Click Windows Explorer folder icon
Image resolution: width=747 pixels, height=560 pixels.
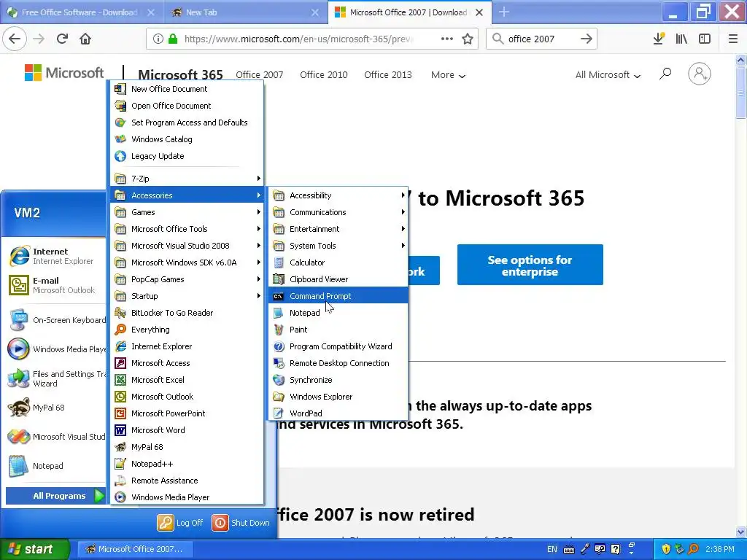[x=279, y=397]
